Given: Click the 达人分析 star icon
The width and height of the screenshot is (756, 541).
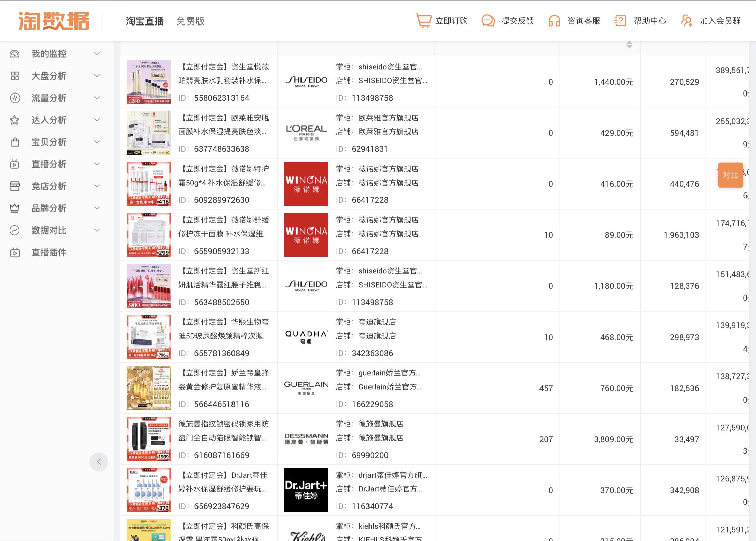Looking at the screenshot, I should click(15, 120).
